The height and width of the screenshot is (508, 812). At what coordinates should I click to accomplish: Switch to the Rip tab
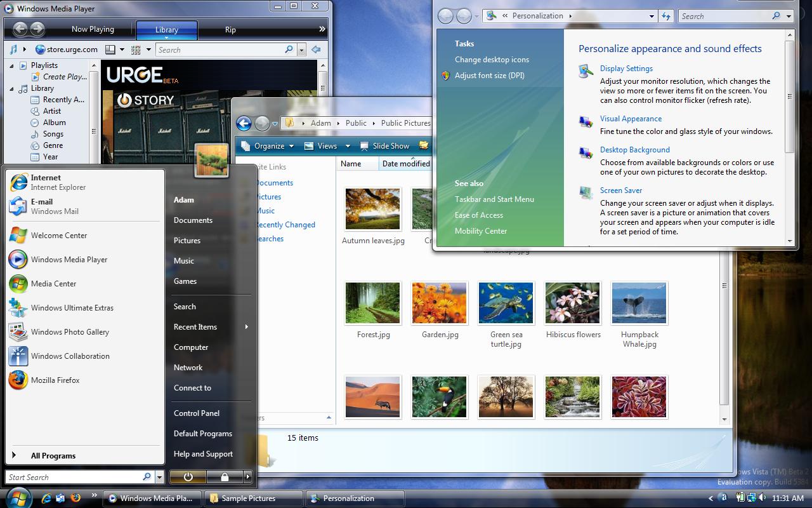click(230, 29)
